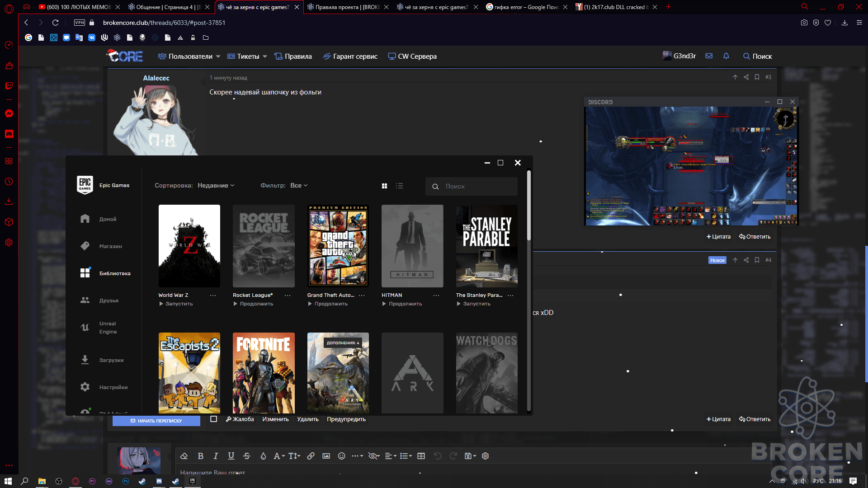The width and height of the screenshot is (868, 488).
Task: Open forum notifications bell
Action: [x=726, y=56]
